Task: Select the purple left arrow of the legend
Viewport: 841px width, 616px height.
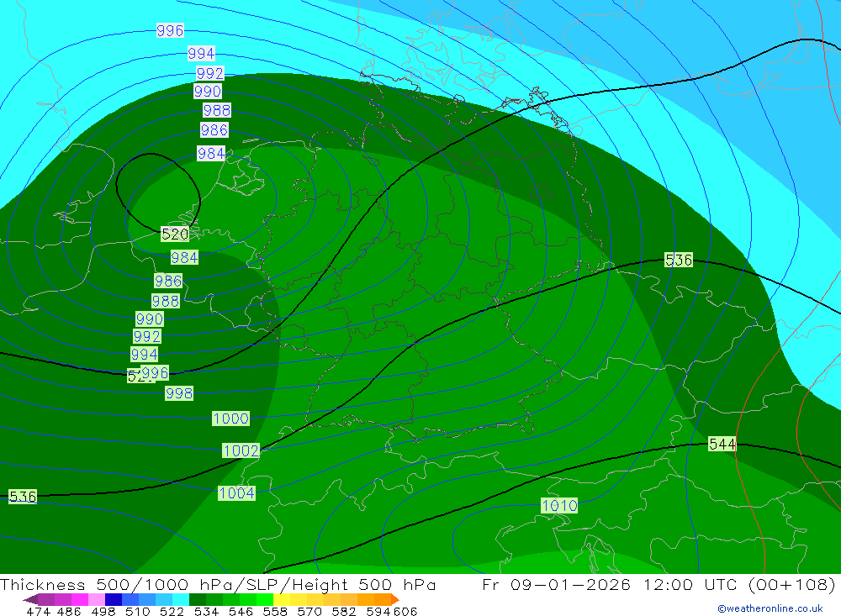Action: coord(30,599)
